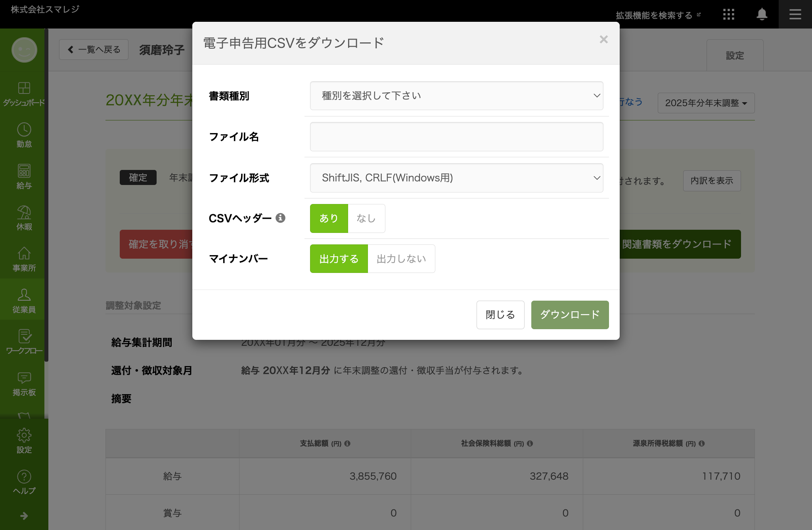Image resolution: width=812 pixels, height=530 pixels.
Task: Select あり for CSVヘッダー
Action: point(329,218)
